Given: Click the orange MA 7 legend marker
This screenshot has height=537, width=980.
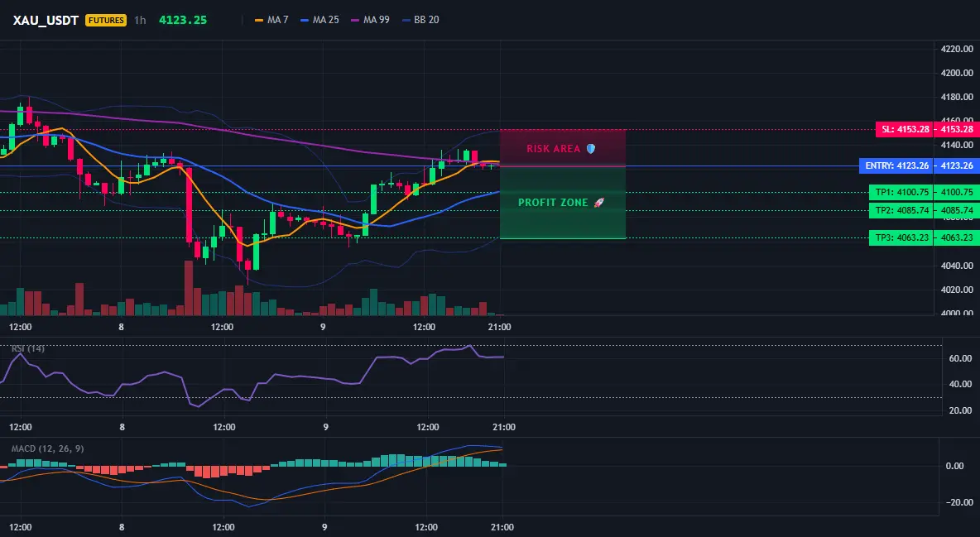Looking at the screenshot, I should click(x=259, y=20).
